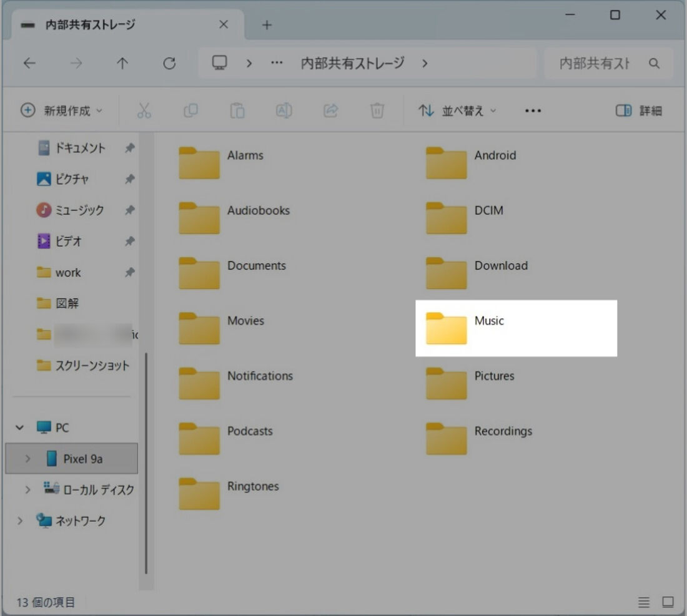Expand the chevron after 内部共有ストレージ breadcrumb
Screen dimensions: 687x616
(425, 64)
